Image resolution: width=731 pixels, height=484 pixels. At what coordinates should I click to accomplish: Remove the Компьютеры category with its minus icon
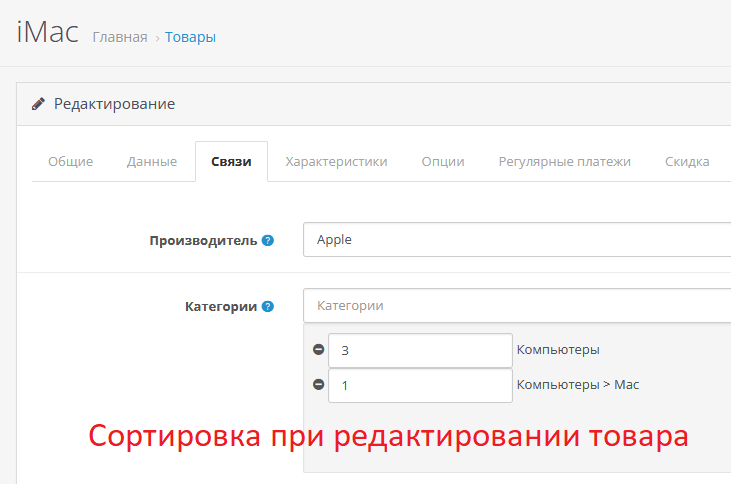(318, 350)
